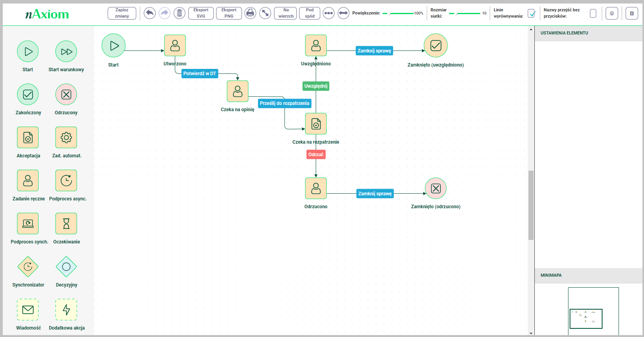Screen dimensions: 644x337
Task: Select the Synchronizator element in palette
Action: (28, 267)
